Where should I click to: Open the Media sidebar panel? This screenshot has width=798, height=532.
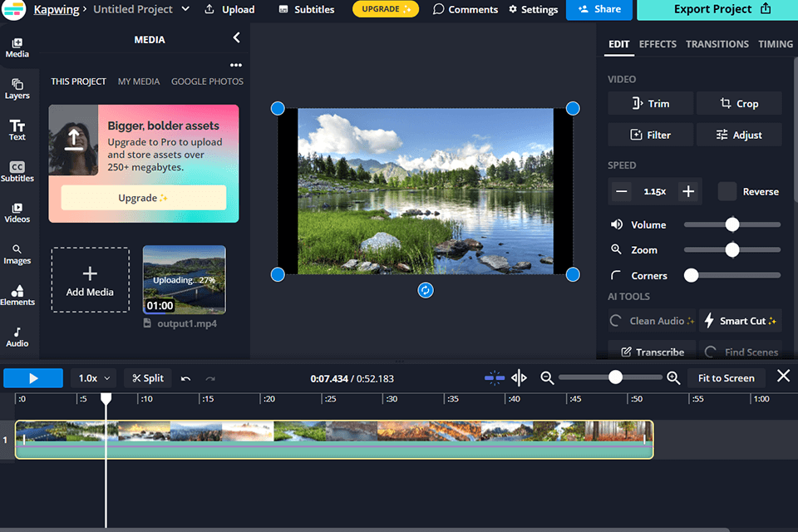point(17,48)
